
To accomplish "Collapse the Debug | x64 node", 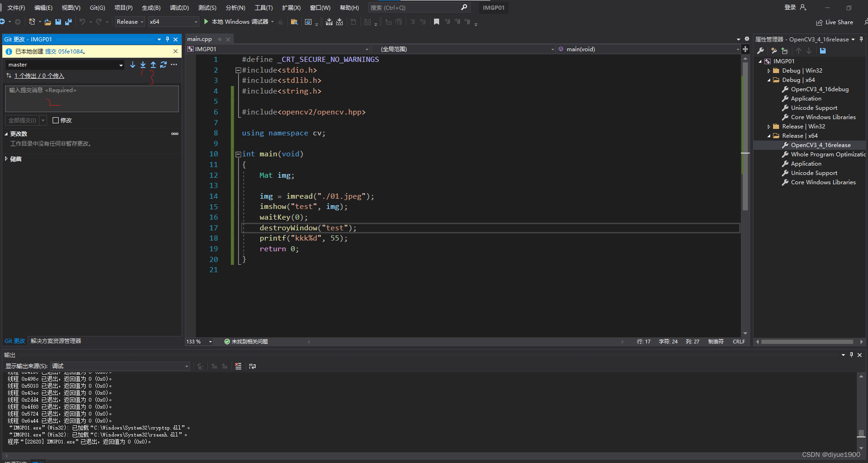I will [769, 80].
